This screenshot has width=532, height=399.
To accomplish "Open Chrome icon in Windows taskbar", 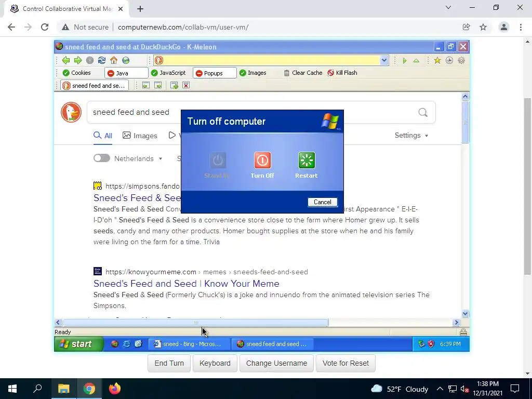I will tap(89, 389).
